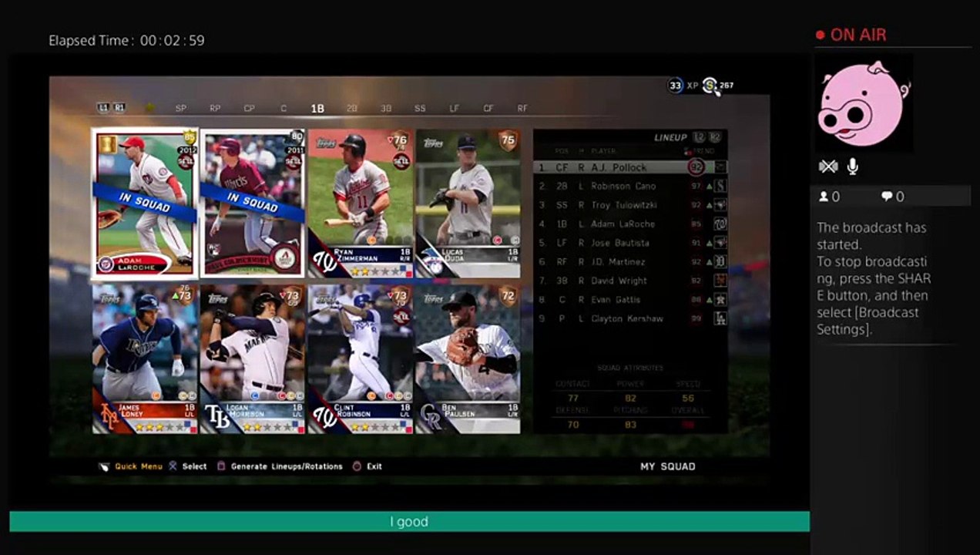
Task: Click the L2 lineup switch icon
Action: (699, 137)
